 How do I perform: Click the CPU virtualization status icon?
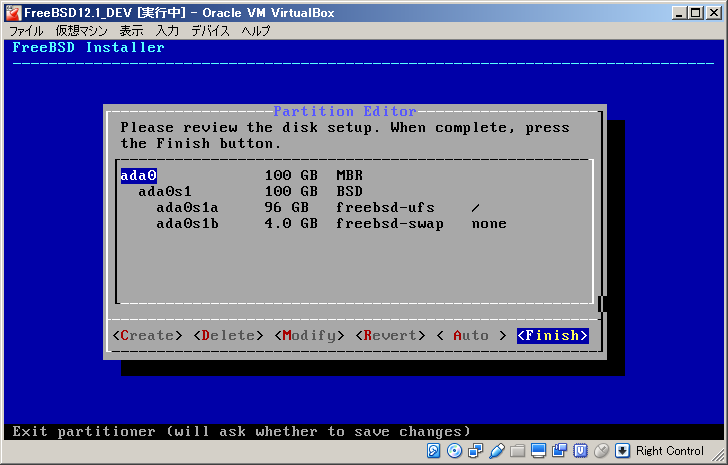click(x=580, y=451)
